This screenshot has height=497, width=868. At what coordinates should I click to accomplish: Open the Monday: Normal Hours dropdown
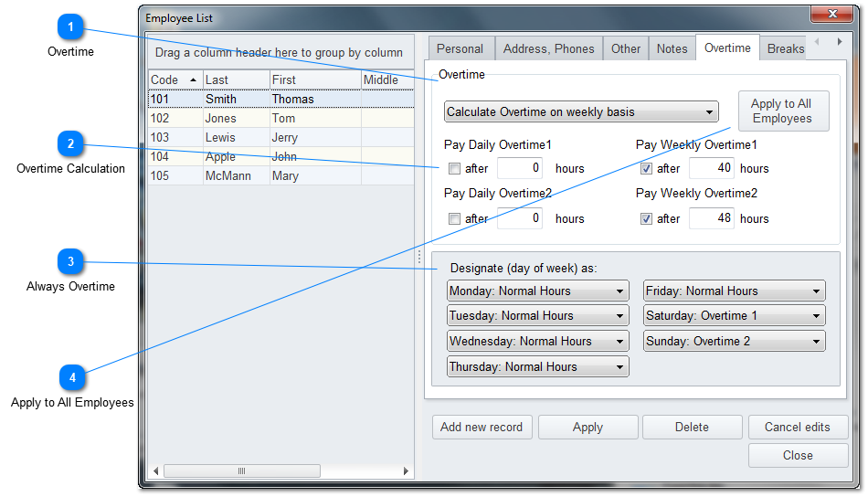click(x=537, y=291)
